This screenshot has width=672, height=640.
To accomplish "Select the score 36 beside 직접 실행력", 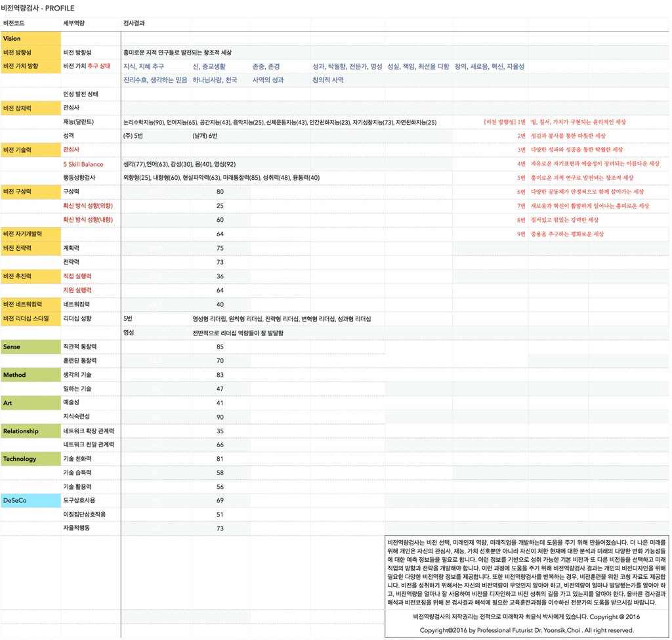I will click(x=220, y=276).
